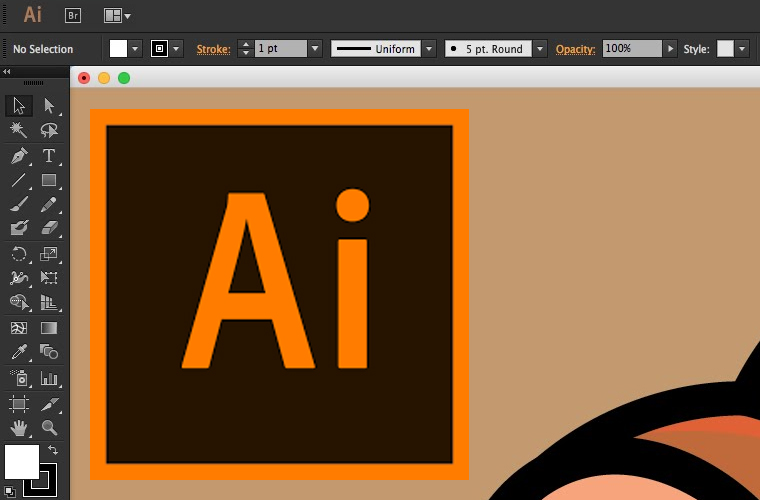This screenshot has width=760, height=500.
Task: Click the control bar fill color swatch
Action: [x=118, y=48]
